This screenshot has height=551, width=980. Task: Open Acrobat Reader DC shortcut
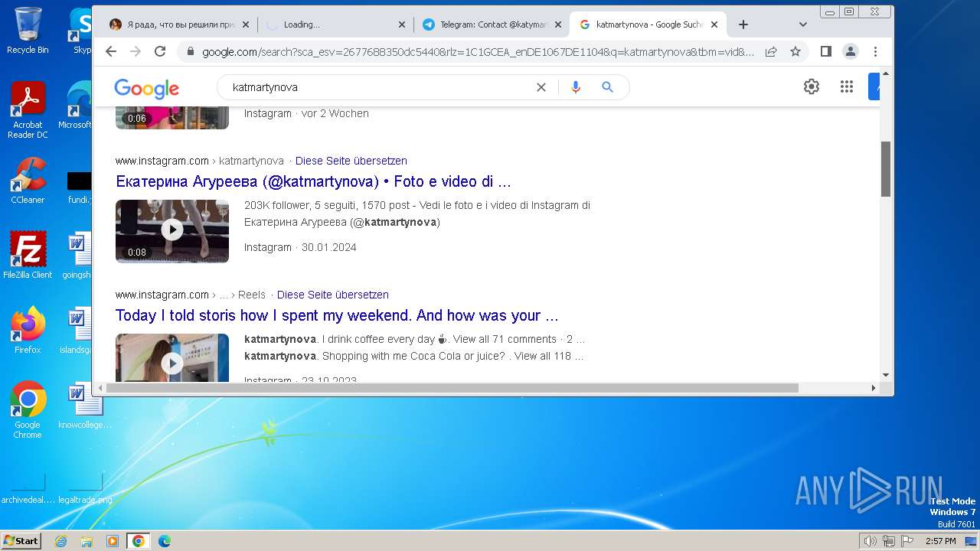[x=28, y=110]
